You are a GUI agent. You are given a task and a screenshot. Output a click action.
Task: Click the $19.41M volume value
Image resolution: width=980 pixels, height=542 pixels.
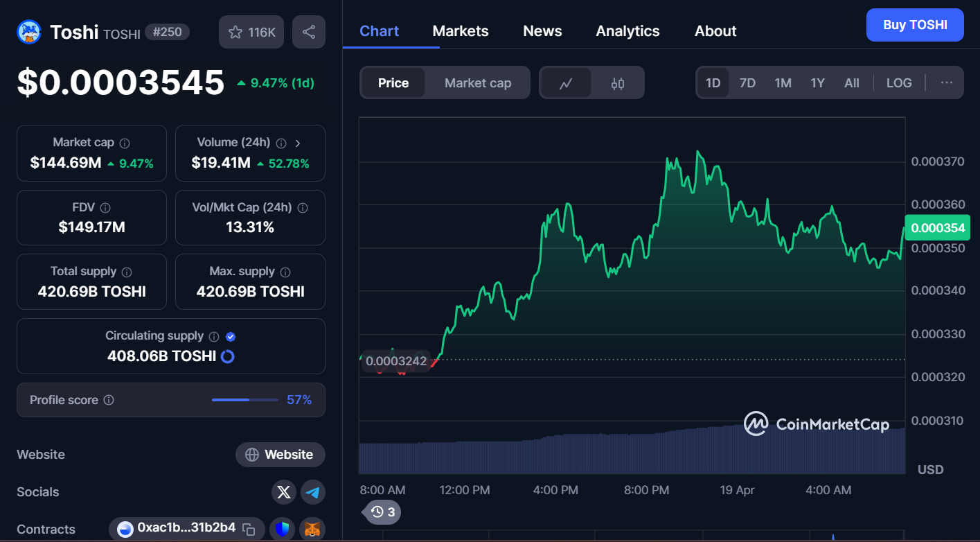221,164
